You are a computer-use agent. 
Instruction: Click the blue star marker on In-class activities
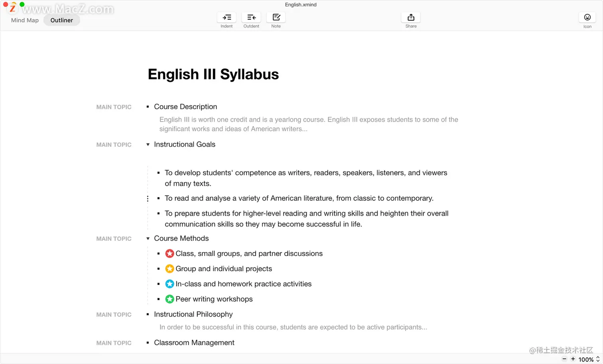[x=169, y=284]
